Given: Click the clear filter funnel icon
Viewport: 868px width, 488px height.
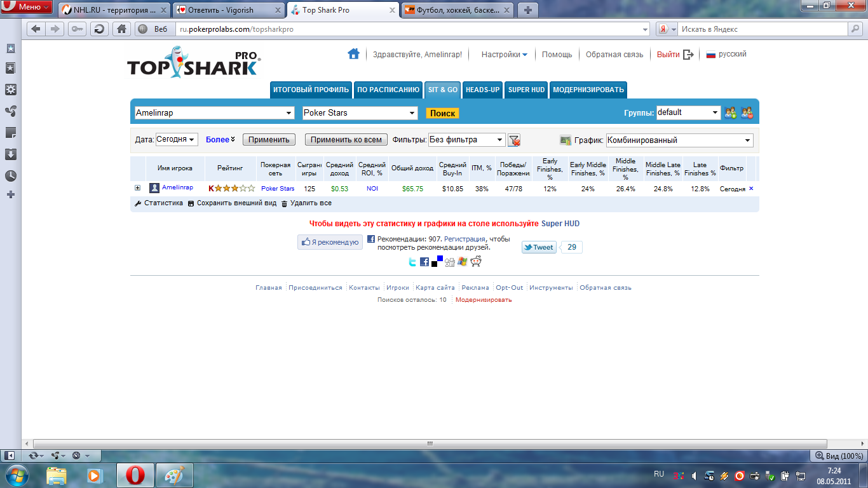Looking at the screenshot, I should [x=514, y=140].
